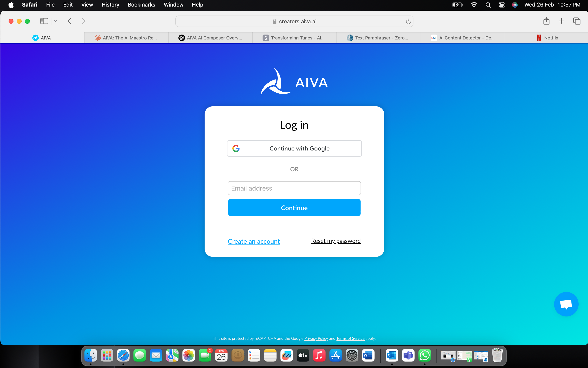The image size is (588, 368).
Task: Open the File menu
Action: click(x=50, y=5)
